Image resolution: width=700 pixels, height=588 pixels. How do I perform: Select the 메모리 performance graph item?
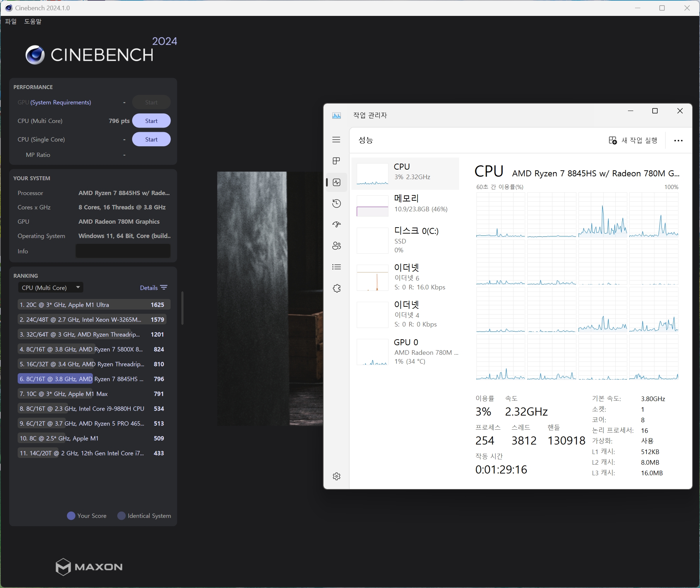click(405, 204)
